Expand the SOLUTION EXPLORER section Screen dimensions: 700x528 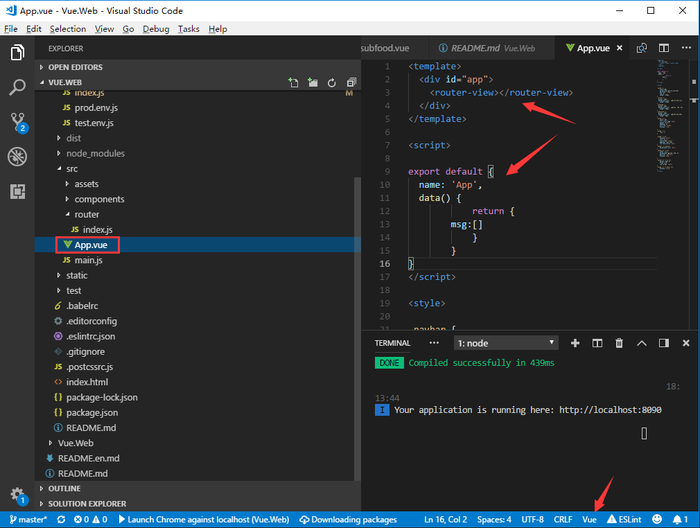point(197,504)
